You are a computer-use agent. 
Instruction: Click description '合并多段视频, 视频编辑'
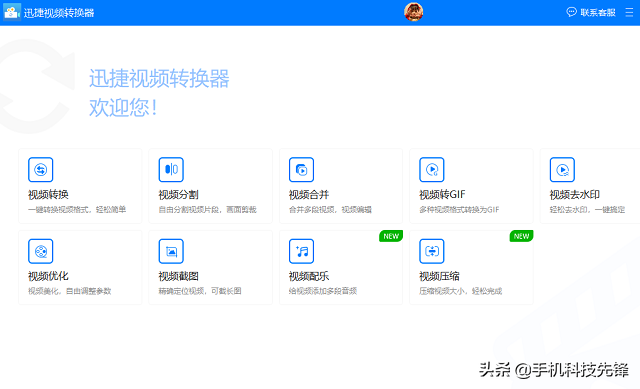point(330,209)
